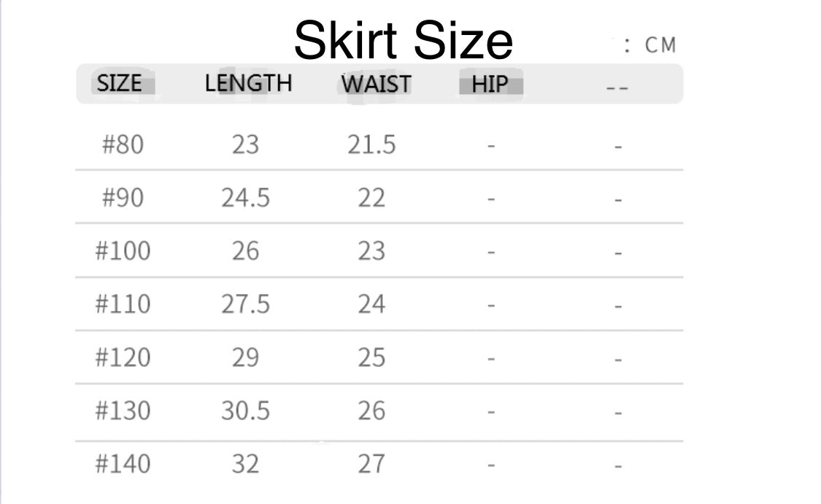Click the CM unit label
Image resolution: width=821 pixels, height=504 pixels.
tap(660, 45)
